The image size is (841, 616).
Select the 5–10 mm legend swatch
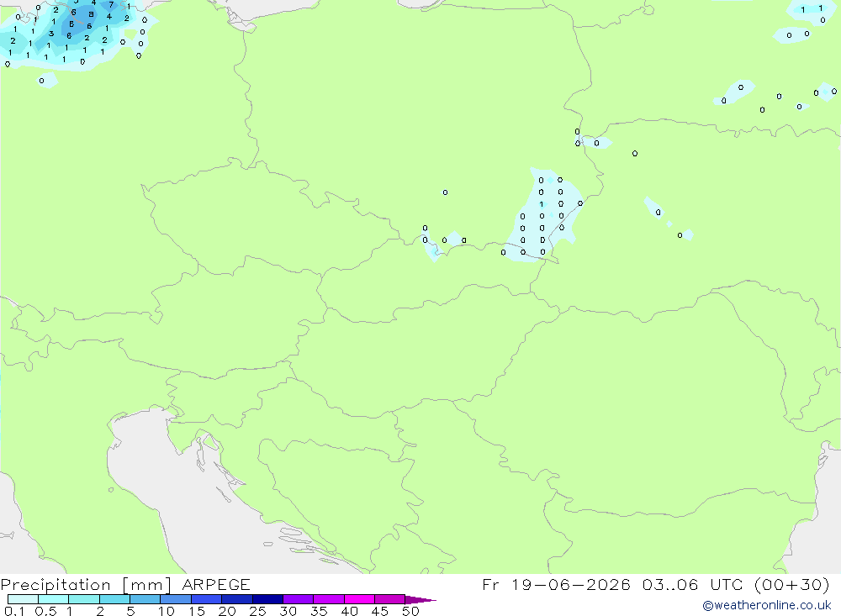[145, 599]
